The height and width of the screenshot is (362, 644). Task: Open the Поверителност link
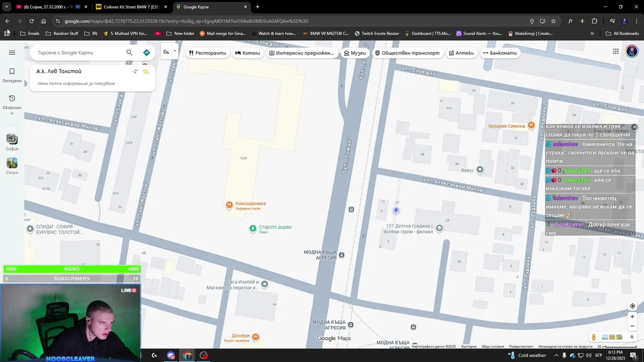click(x=521, y=346)
